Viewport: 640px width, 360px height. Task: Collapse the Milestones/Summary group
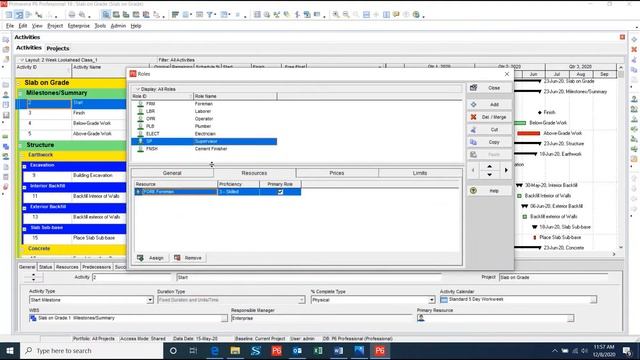click(x=20, y=93)
